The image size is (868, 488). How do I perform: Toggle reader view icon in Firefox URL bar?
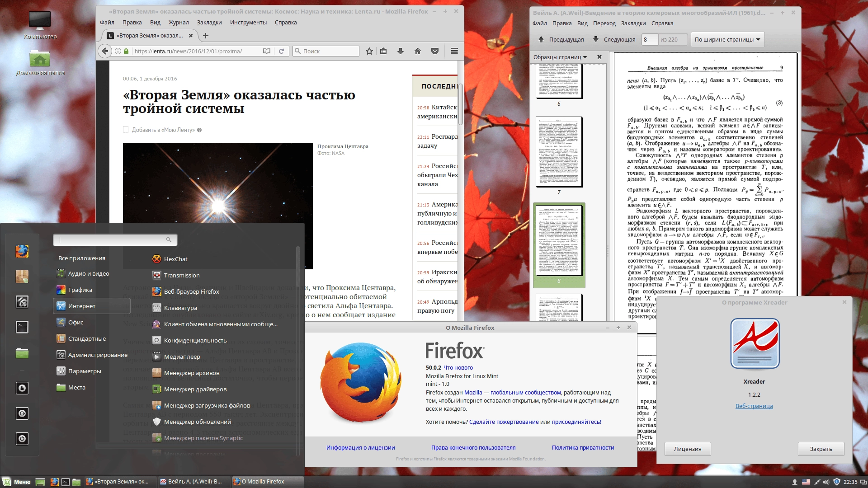[267, 51]
